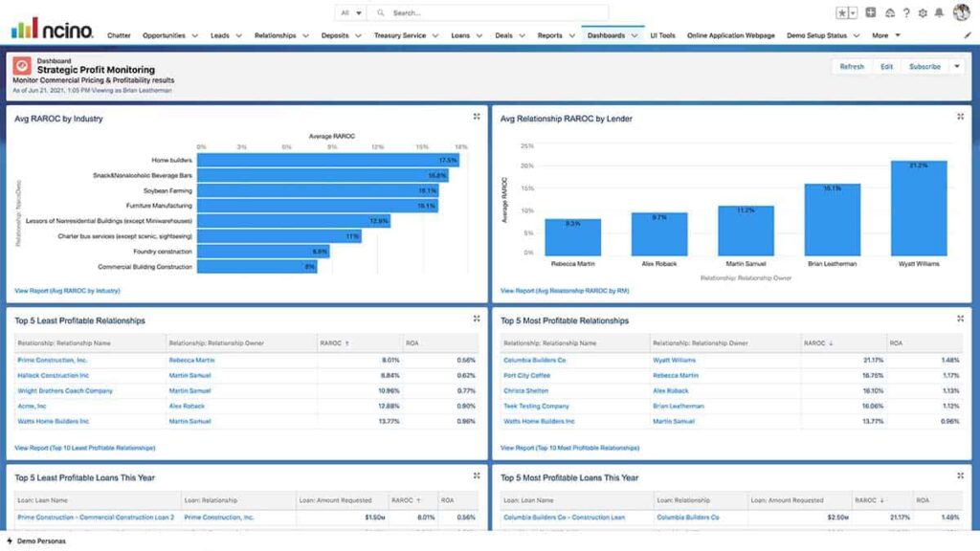980x551 pixels.
Task: Open Prime Construction, Inc. relationship link
Action: point(53,361)
